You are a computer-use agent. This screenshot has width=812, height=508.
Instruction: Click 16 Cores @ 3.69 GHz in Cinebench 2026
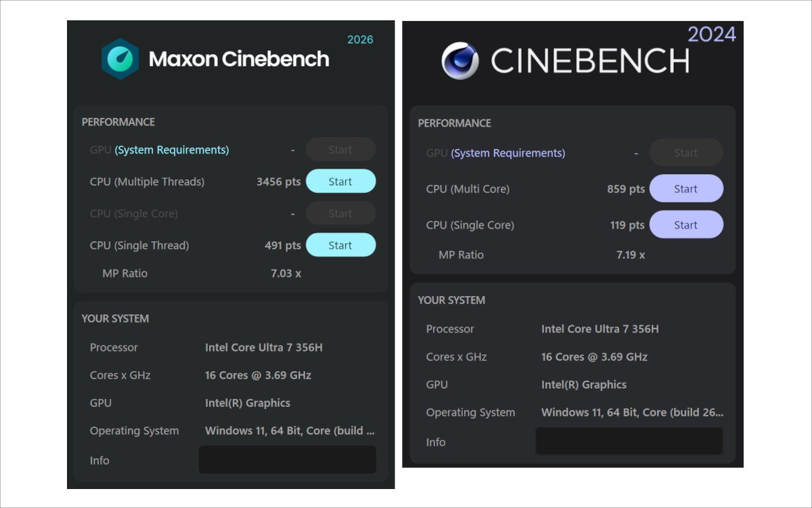tap(258, 375)
